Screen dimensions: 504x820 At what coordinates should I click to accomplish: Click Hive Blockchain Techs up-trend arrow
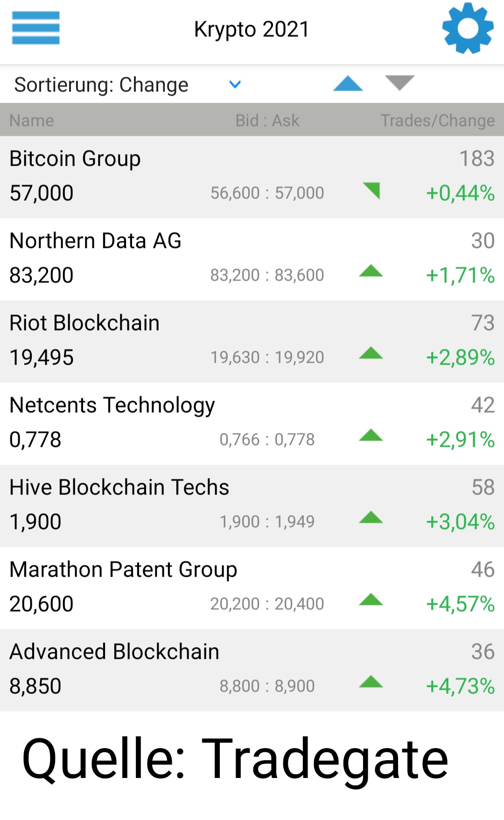tap(371, 517)
